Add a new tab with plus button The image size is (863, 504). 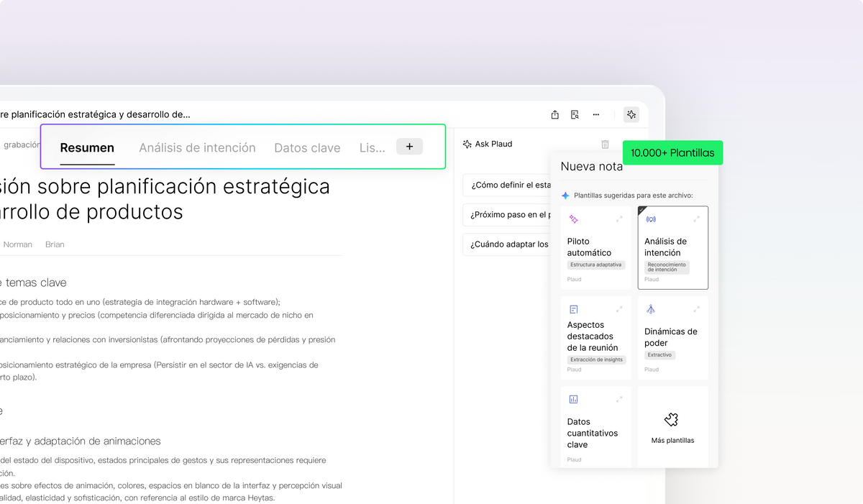coord(409,147)
